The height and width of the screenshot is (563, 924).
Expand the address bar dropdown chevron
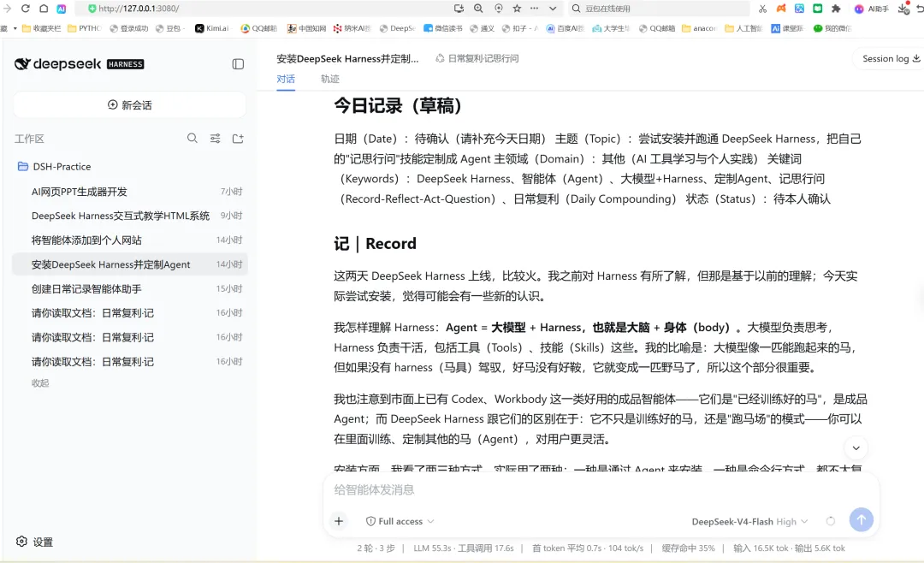point(552,9)
